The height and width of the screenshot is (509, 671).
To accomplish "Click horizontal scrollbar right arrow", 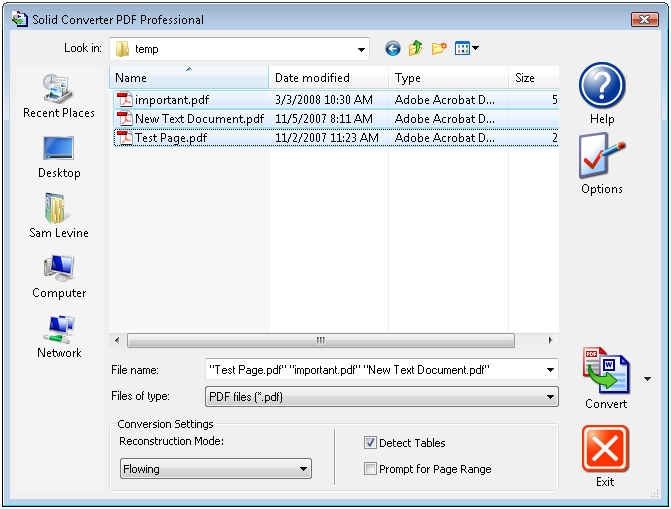I will pos(550,340).
